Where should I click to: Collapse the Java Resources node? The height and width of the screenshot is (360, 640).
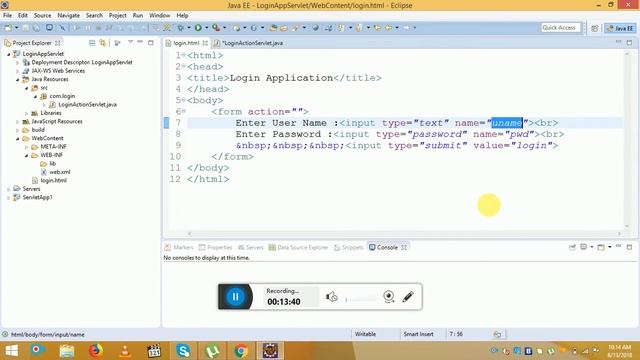(18, 79)
